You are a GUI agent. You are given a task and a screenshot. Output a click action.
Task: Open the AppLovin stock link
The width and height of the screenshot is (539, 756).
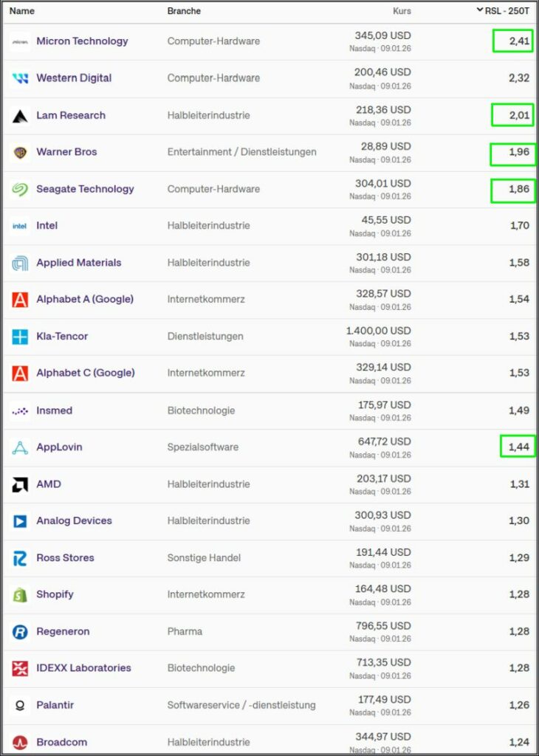[59, 447]
